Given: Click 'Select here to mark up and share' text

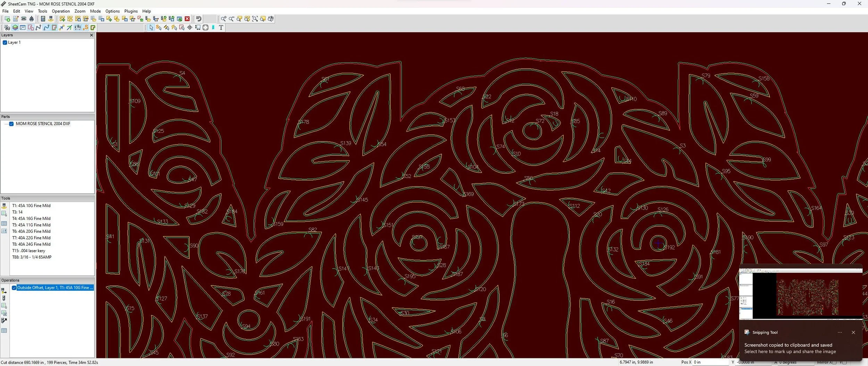Looking at the screenshot, I should [x=790, y=351].
